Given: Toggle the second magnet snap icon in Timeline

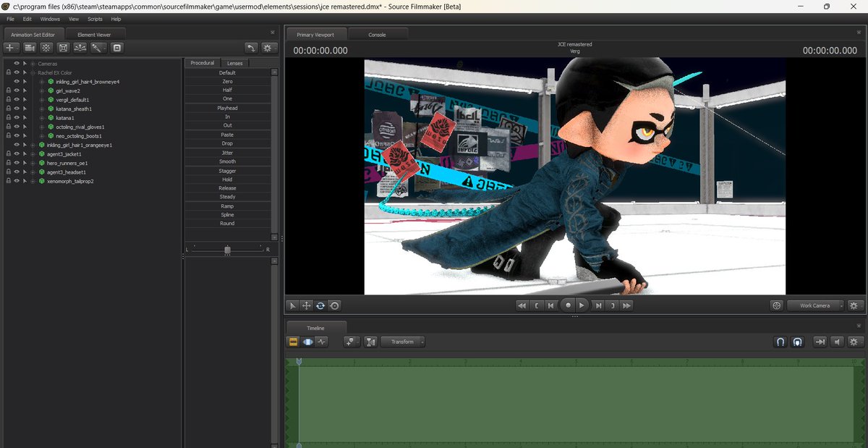Looking at the screenshot, I should click(797, 342).
